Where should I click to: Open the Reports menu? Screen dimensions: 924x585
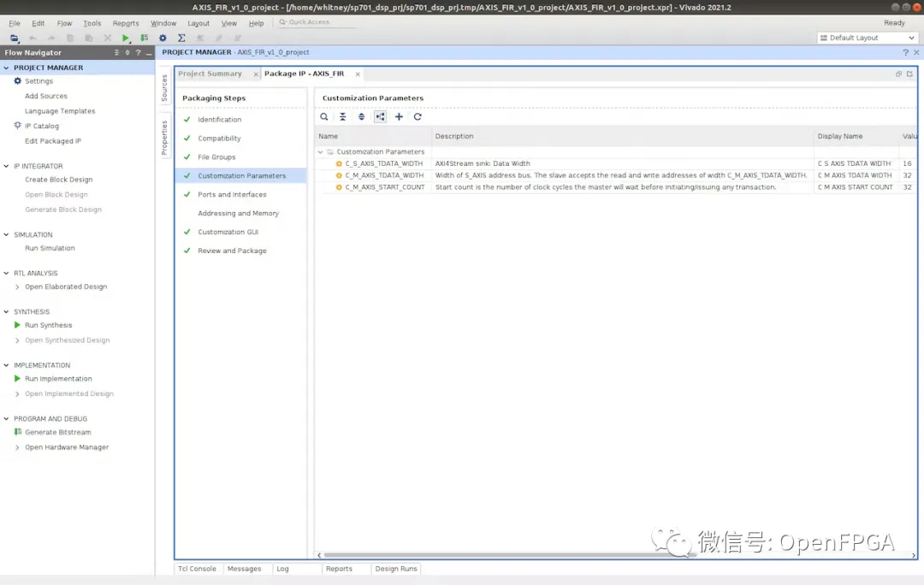pyautogui.click(x=126, y=23)
